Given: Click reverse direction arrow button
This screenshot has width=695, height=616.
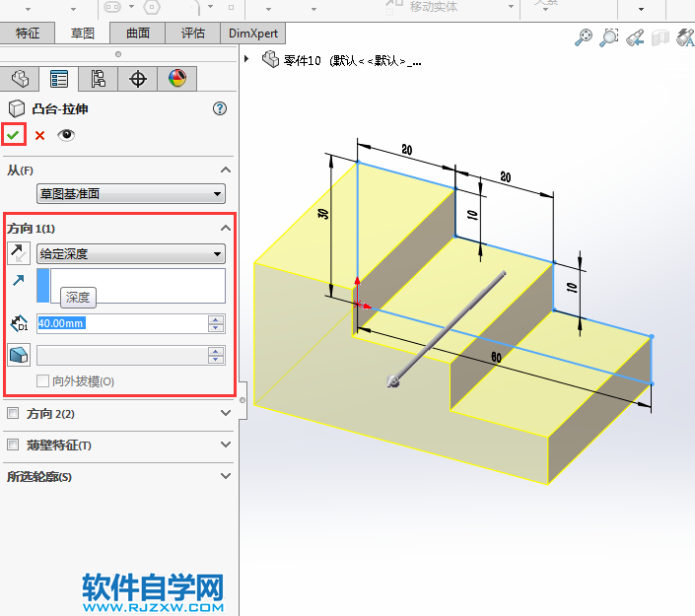Looking at the screenshot, I should click(x=19, y=253).
